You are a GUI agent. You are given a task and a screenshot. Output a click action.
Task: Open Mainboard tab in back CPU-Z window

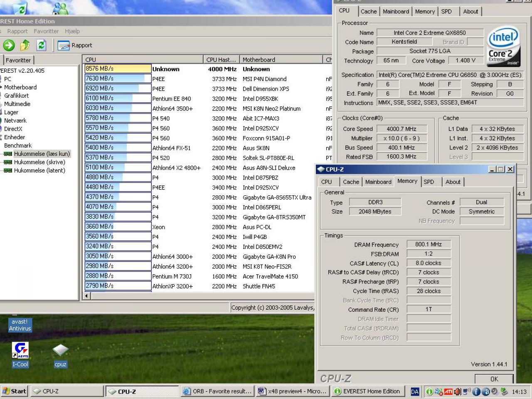396,12
